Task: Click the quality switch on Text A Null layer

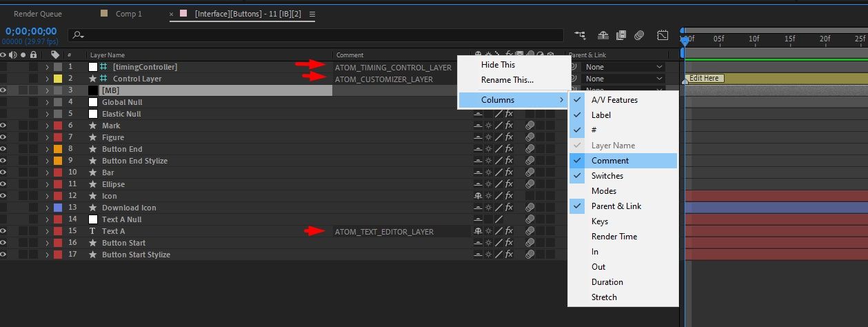Action: pyautogui.click(x=498, y=219)
